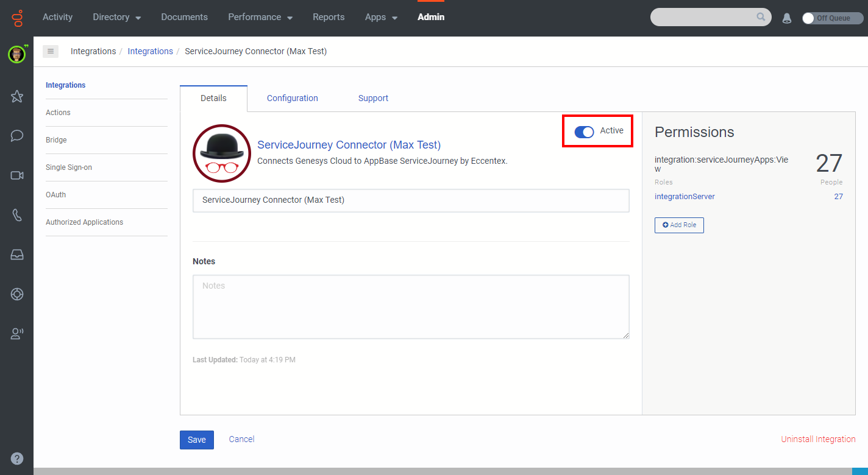
Task: Switch to the Details tab
Action: coord(213,98)
